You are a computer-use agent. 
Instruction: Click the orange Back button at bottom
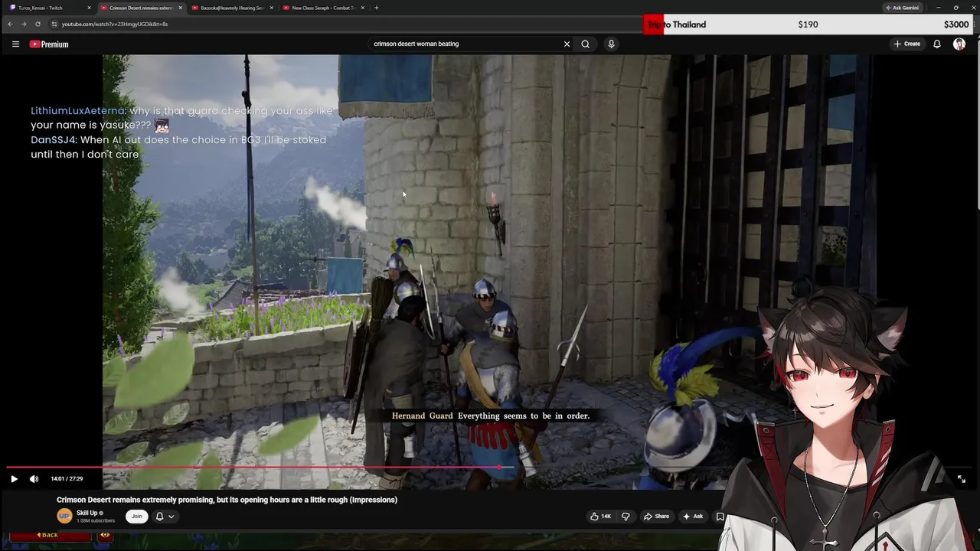51,535
